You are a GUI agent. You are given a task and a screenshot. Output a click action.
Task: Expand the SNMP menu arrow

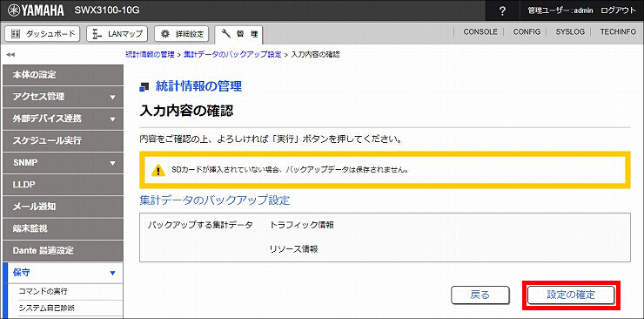[x=112, y=163]
